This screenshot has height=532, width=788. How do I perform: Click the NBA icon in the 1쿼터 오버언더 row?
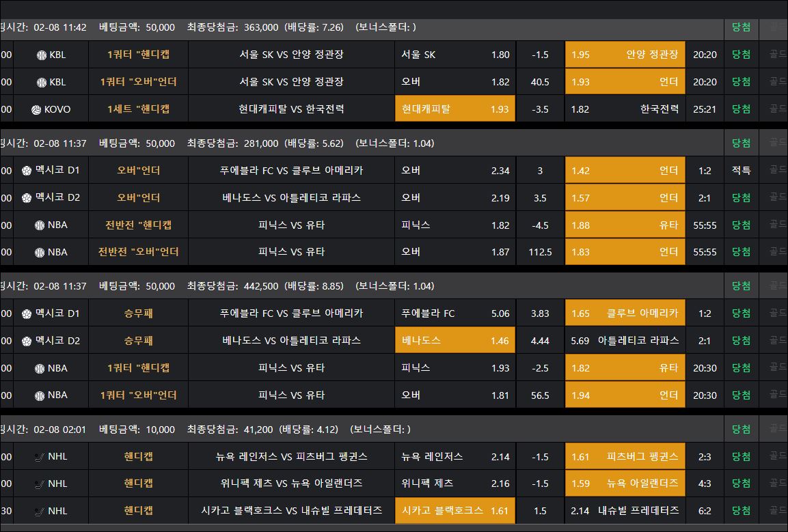coord(39,395)
